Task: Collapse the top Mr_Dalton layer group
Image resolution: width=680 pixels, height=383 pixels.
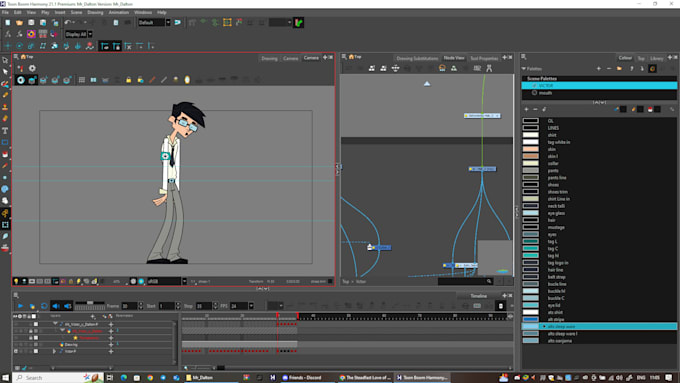Action: (x=55, y=324)
